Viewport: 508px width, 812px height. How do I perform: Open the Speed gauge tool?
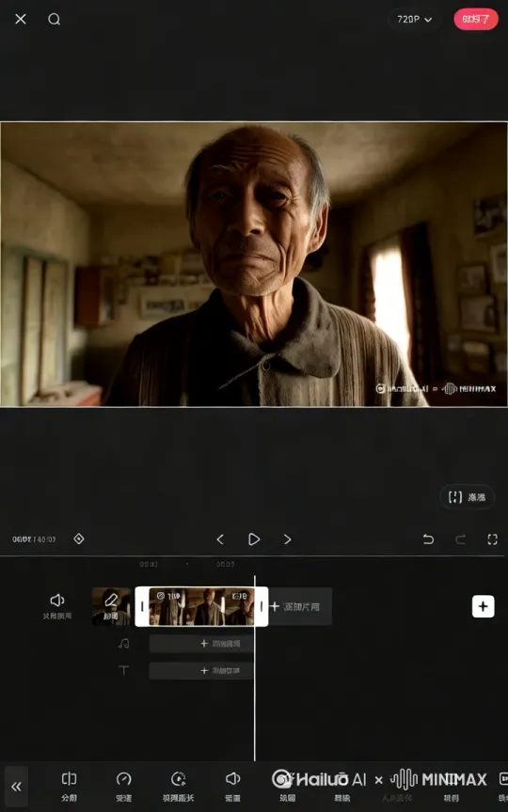(124, 787)
